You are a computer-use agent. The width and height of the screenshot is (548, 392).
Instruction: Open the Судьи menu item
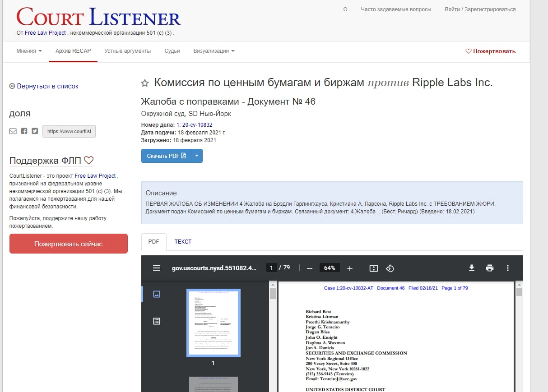click(x=172, y=51)
